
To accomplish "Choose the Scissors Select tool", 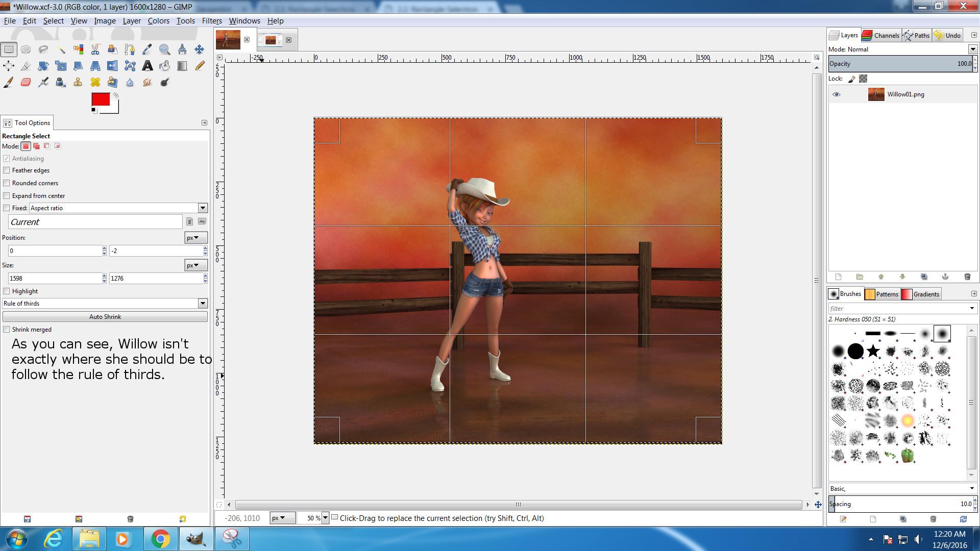I will 95,49.
